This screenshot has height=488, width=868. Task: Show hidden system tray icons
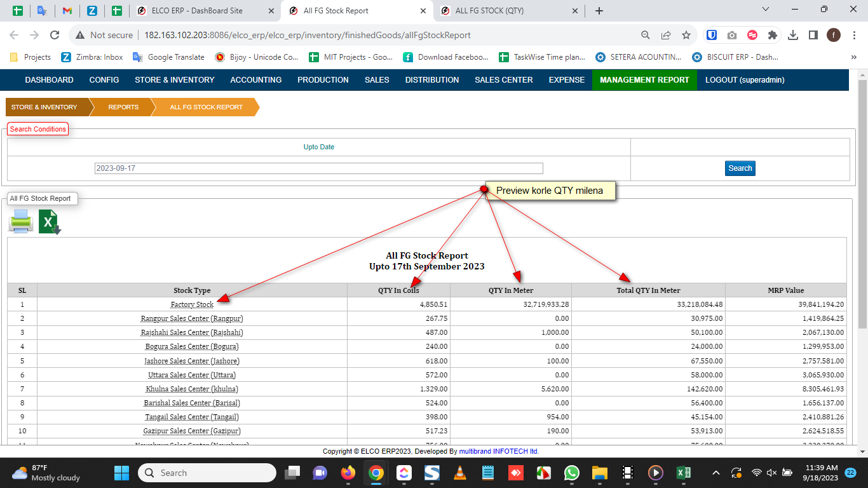click(x=715, y=473)
